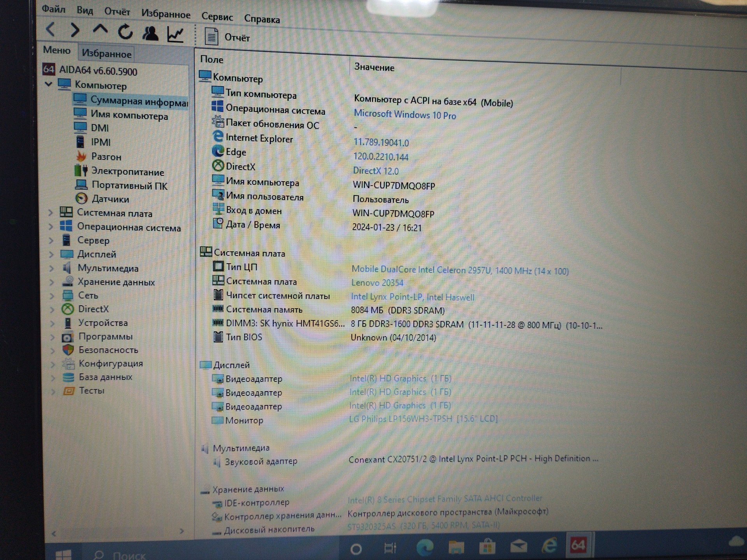Image resolution: width=747 pixels, height=560 pixels.
Task: Click the Конфигурация icon in tree
Action: (x=68, y=364)
